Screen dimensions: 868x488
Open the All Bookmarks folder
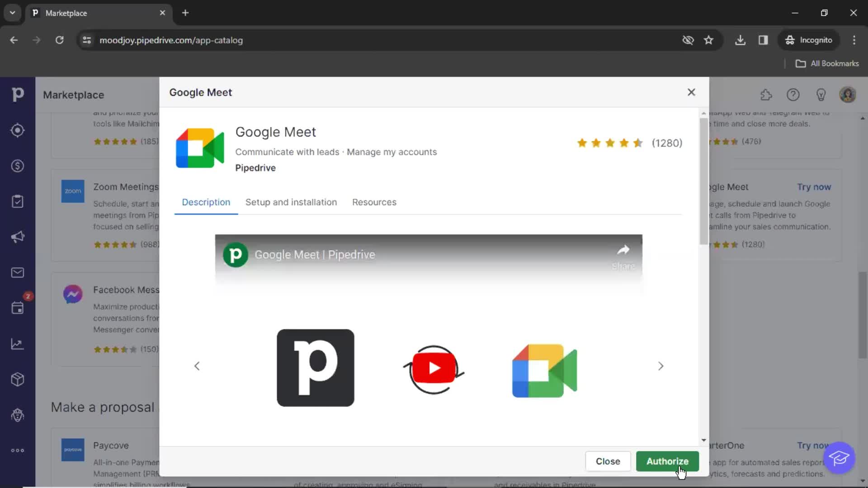[827, 64]
